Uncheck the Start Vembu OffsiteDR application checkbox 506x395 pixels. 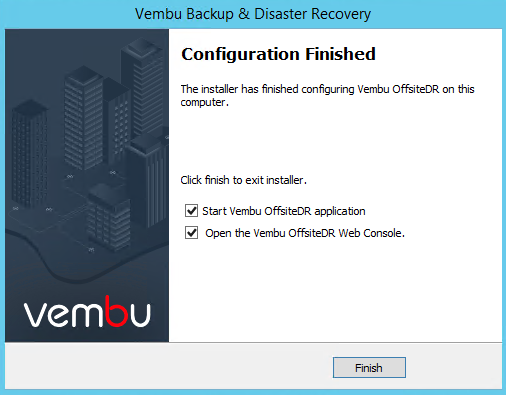click(191, 211)
